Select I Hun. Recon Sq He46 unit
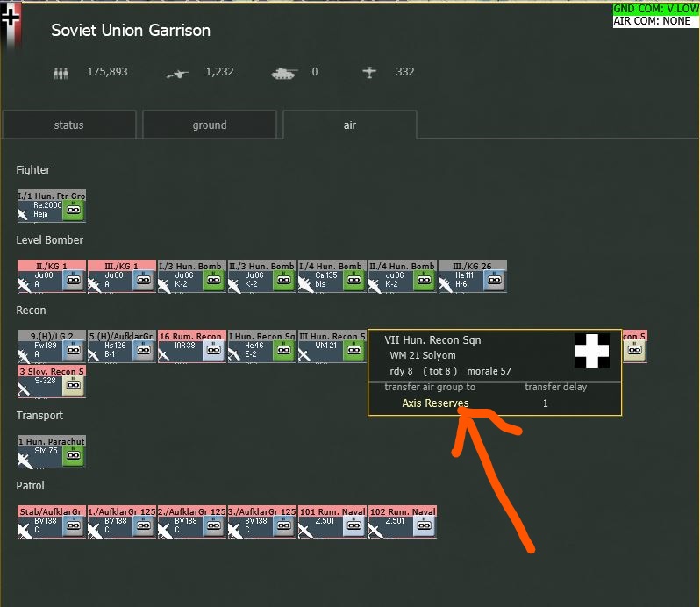The width and height of the screenshot is (700, 607). tap(262, 346)
